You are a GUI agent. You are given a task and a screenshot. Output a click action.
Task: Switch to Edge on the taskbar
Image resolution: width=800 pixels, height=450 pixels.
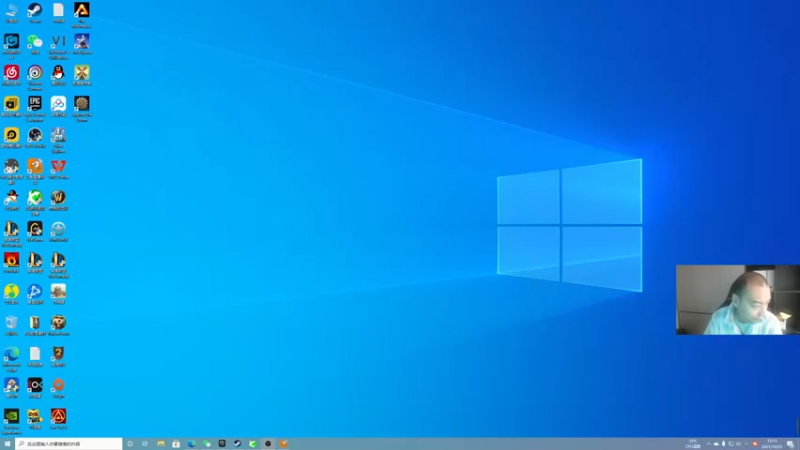point(191,444)
